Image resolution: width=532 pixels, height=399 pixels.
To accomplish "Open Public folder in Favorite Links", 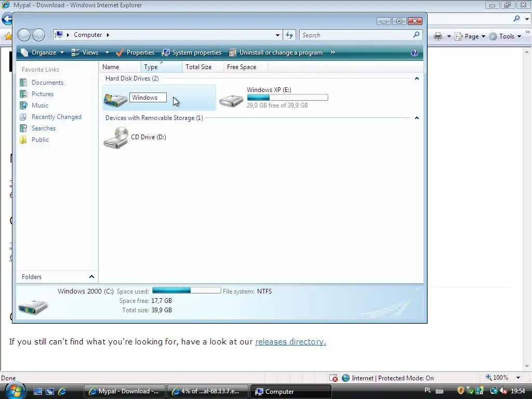I will point(40,139).
